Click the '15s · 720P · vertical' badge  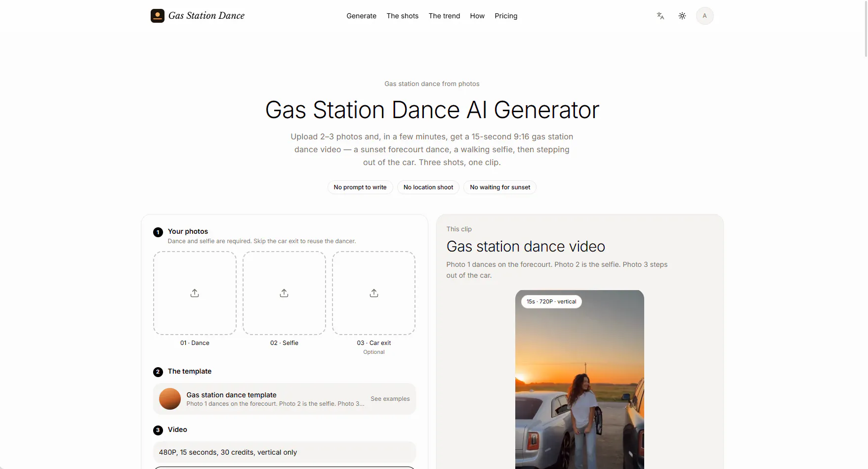[x=551, y=301]
